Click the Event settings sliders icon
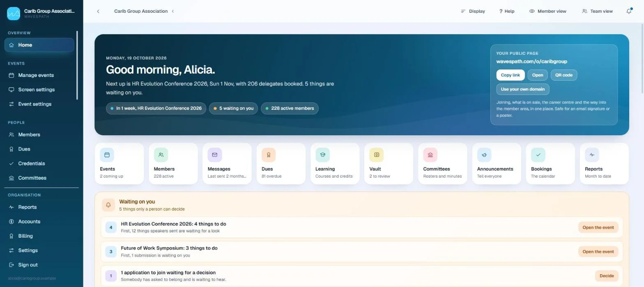The height and width of the screenshot is (287, 644). coord(11,104)
